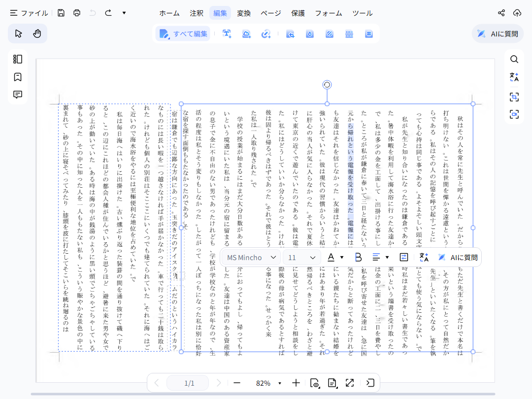Image resolution: width=532 pixels, height=399 pixels.
Task: Select the arrow pointer tool
Action: 18,33
